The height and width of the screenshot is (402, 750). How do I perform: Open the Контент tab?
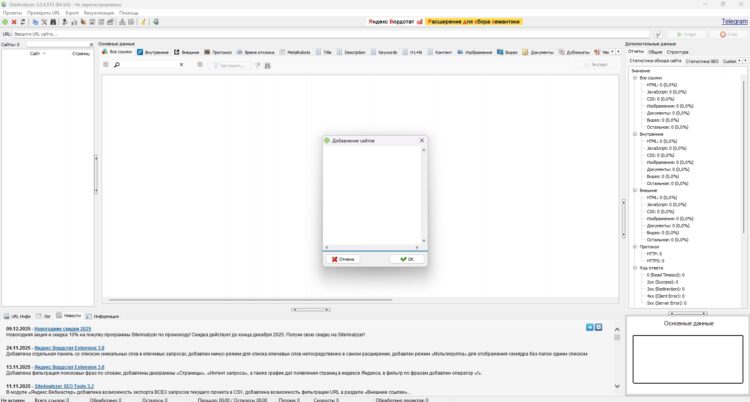(440, 52)
